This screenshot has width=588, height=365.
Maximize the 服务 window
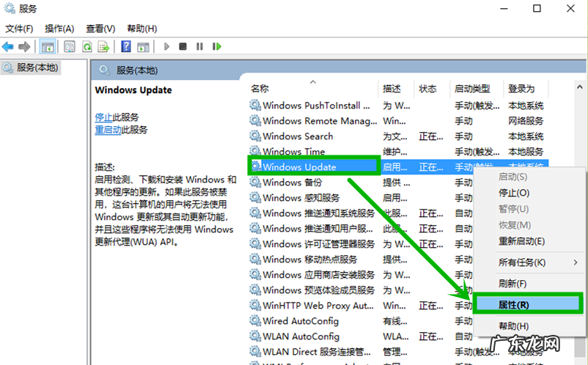[537, 8]
